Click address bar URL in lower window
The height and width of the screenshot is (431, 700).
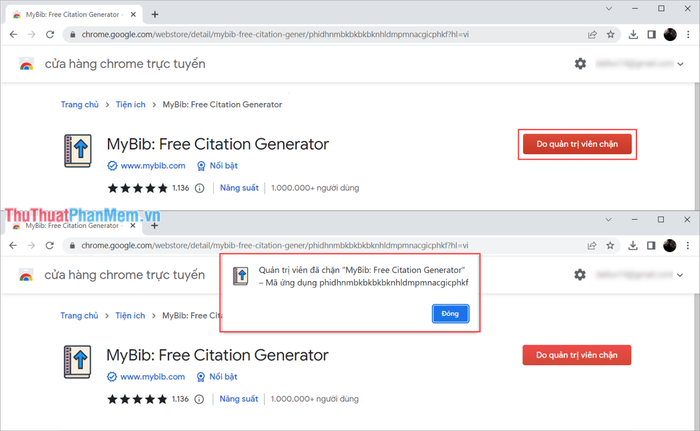[x=275, y=245]
